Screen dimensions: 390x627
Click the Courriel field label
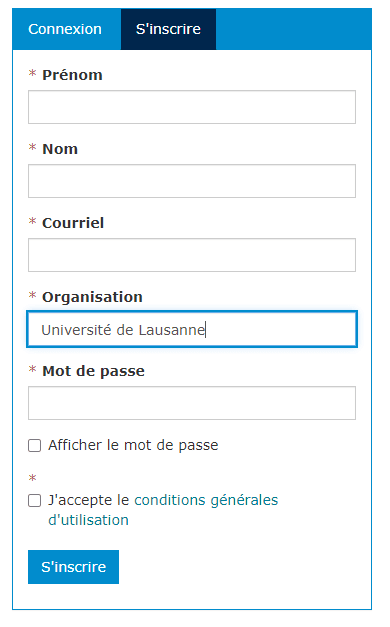click(x=73, y=223)
